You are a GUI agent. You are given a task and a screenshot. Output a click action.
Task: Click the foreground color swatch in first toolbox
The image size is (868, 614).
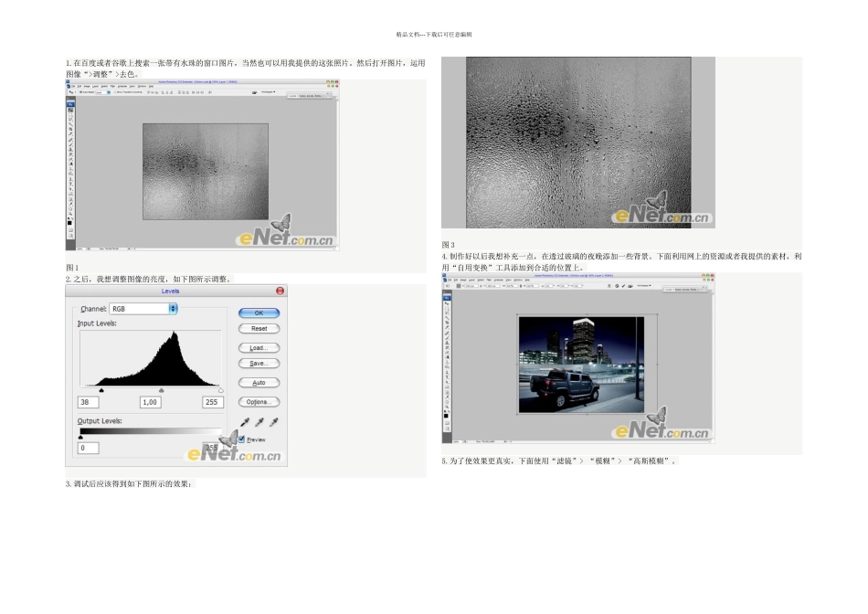[x=69, y=222]
